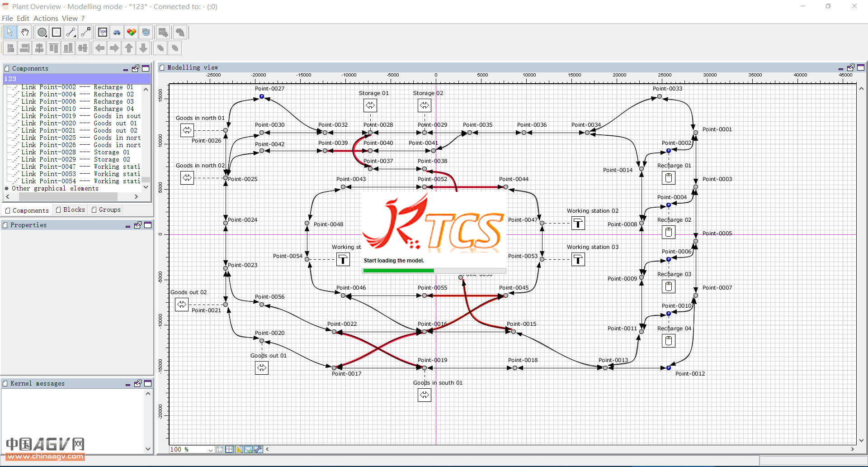Select the path connection tool

(71, 32)
